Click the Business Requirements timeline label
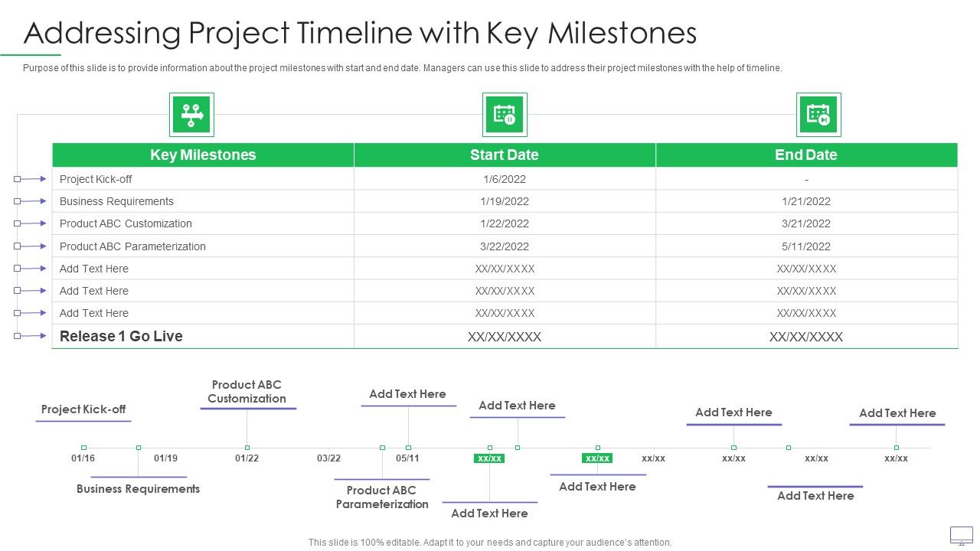Screen dimensions: 980x551 tap(138, 489)
